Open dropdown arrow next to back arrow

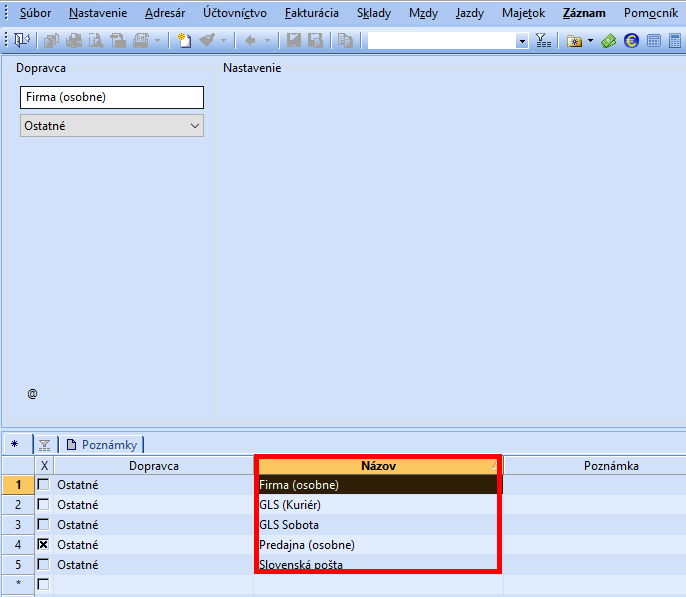[267, 41]
